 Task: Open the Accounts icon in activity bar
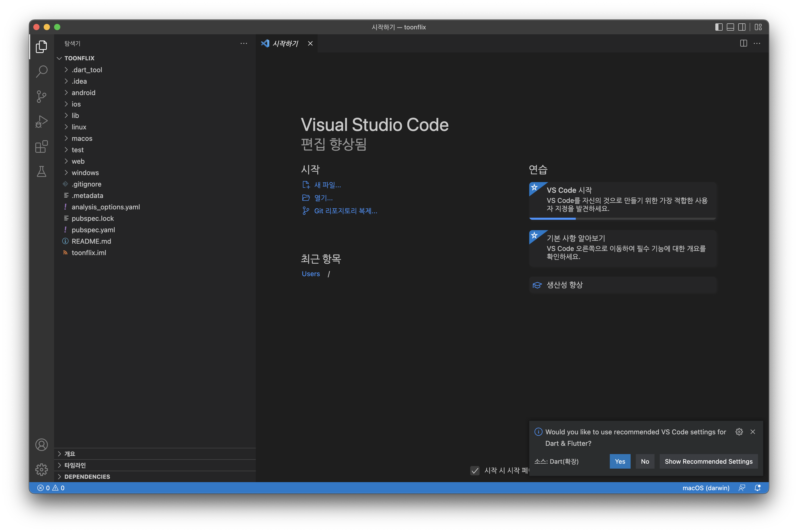pos(41,444)
